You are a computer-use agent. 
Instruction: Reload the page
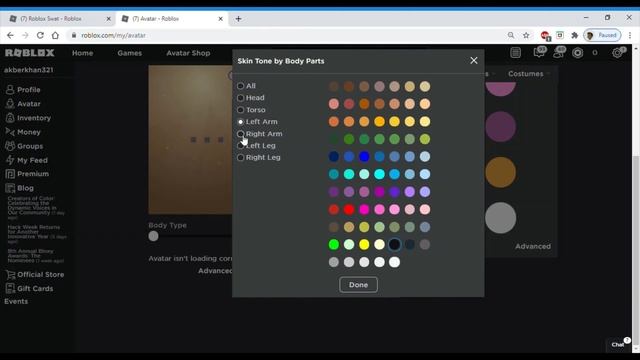point(40,36)
